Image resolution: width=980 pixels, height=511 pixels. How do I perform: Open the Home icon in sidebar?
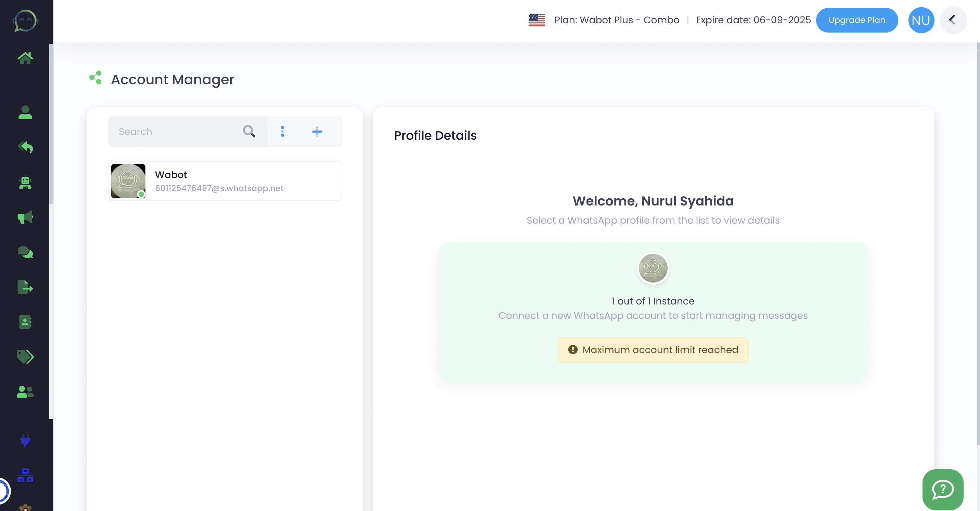tap(25, 58)
